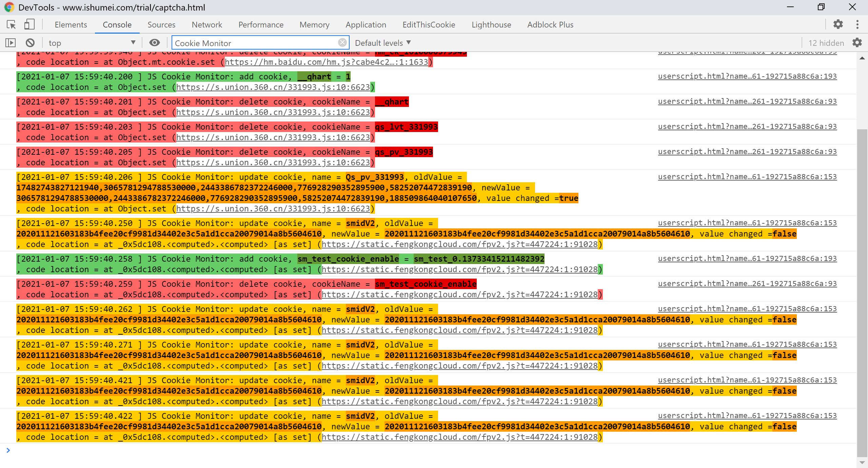Click inside the Cookie Monitor filter field
Image resolution: width=868 pixels, height=468 pixels.
coord(258,43)
